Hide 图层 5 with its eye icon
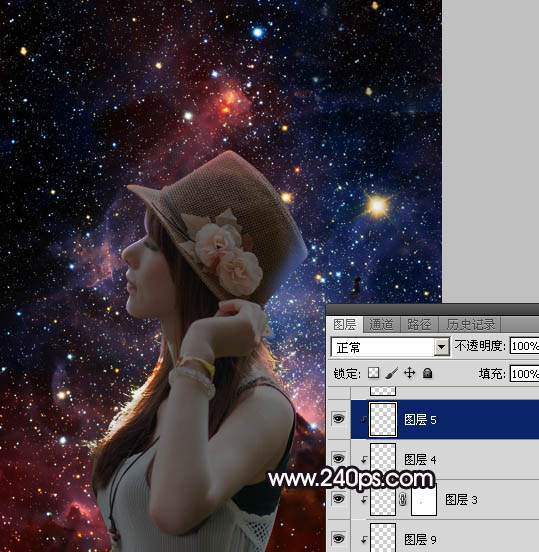539x552 pixels. (338, 419)
